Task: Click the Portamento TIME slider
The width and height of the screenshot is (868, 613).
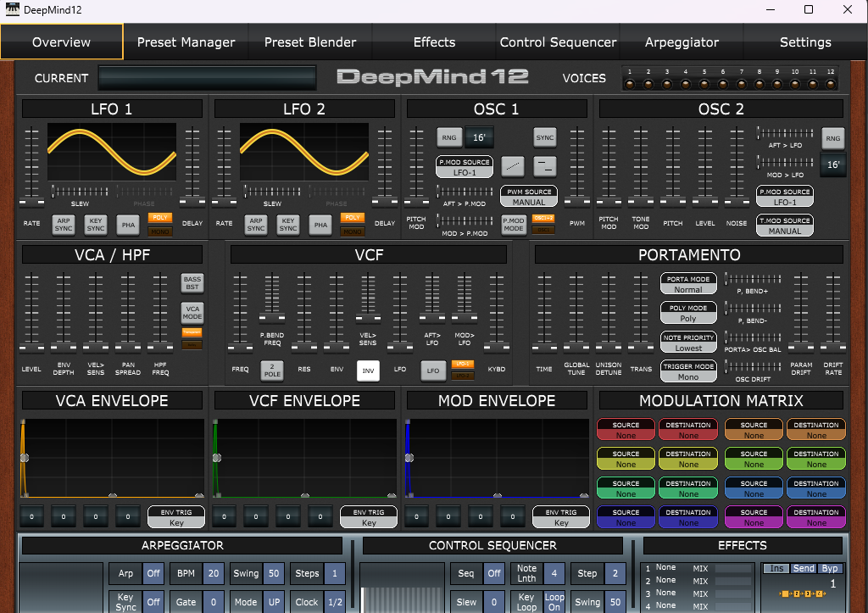Action: click(544, 312)
